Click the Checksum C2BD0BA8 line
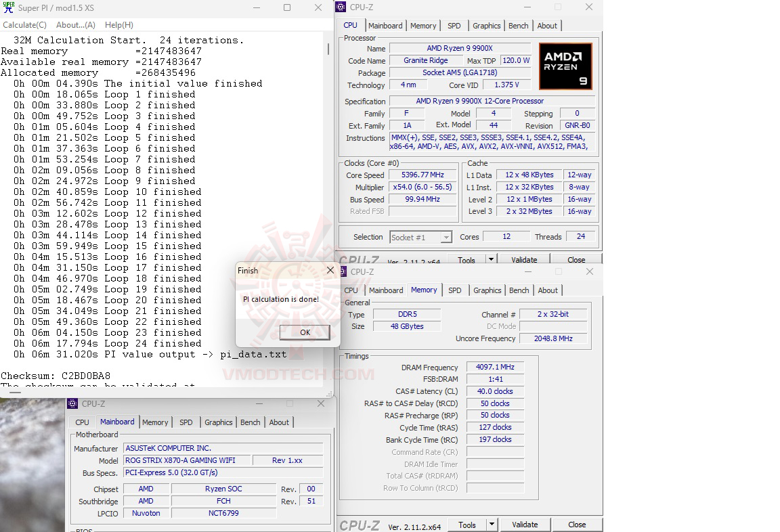Image resolution: width=780 pixels, height=532 pixels. 56,376
